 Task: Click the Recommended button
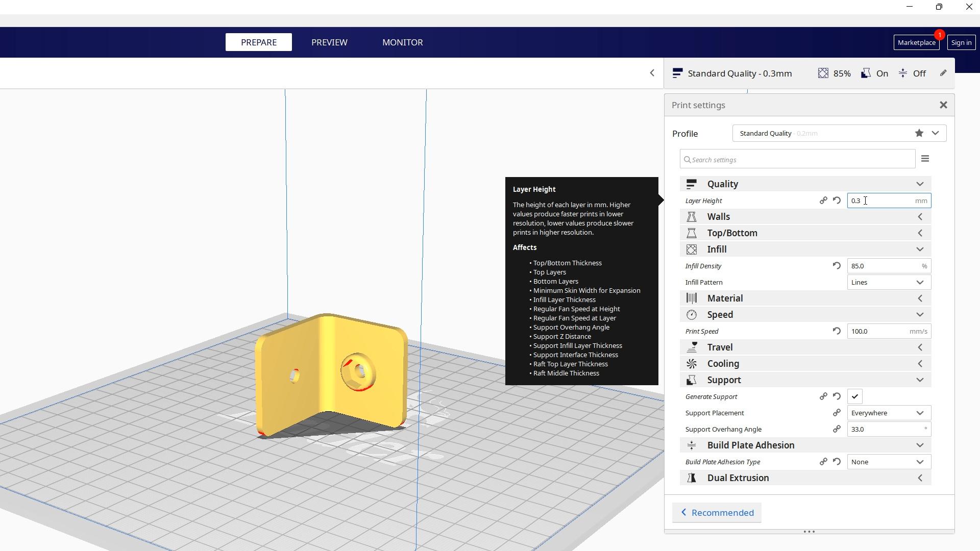(x=716, y=513)
